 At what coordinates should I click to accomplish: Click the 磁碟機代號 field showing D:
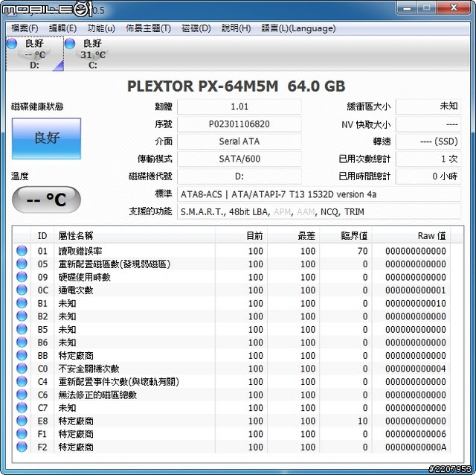click(239, 176)
